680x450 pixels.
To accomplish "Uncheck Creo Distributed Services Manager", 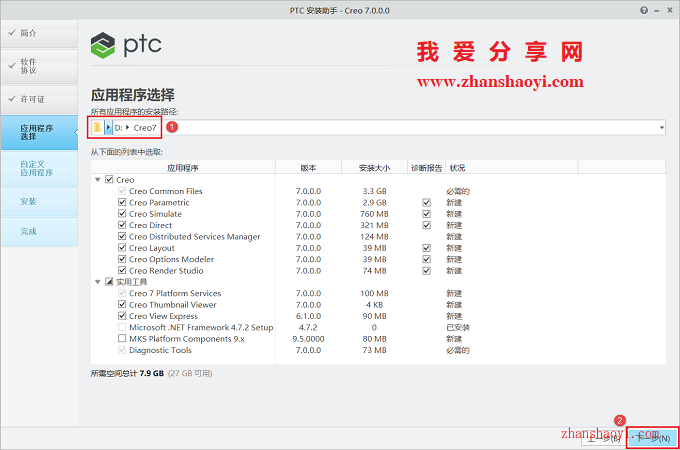I will [122, 236].
